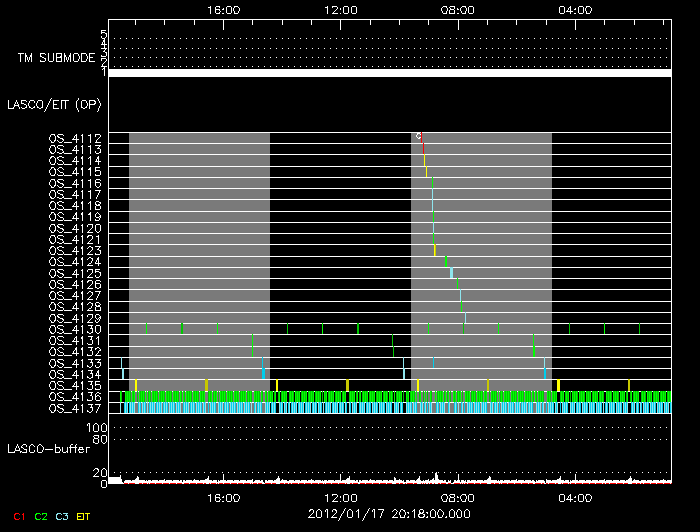Click the LASCO/EIT (DP) section heading
The image size is (700, 532).
(54, 103)
